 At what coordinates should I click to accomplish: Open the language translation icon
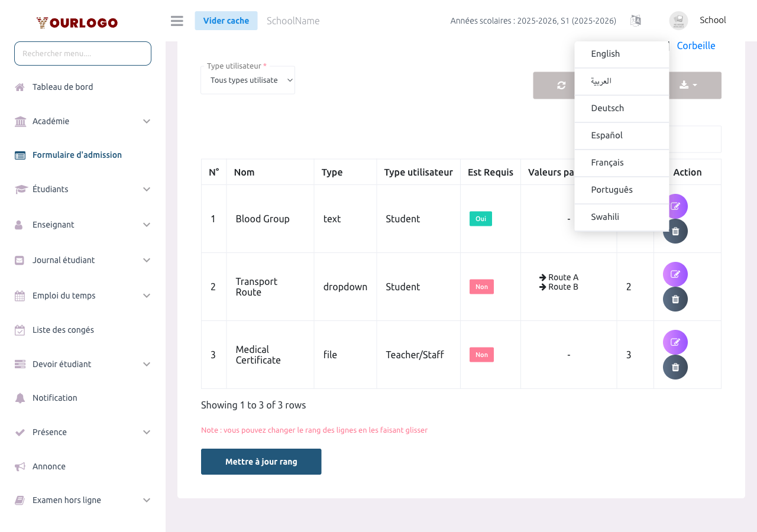pos(636,21)
